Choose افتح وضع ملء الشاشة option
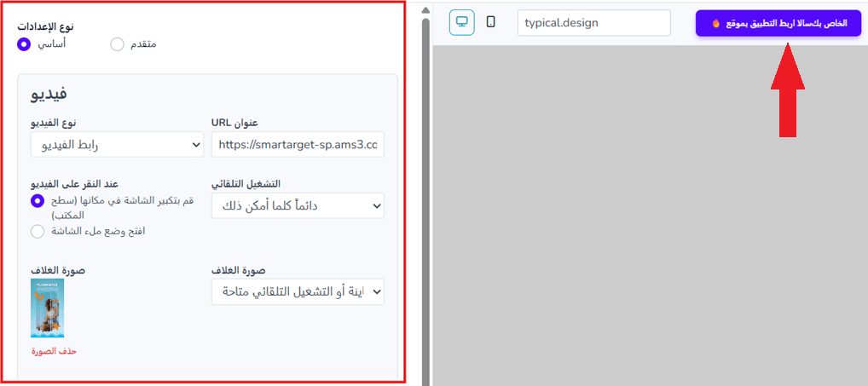The image size is (868, 386). (x=37, y=231)
